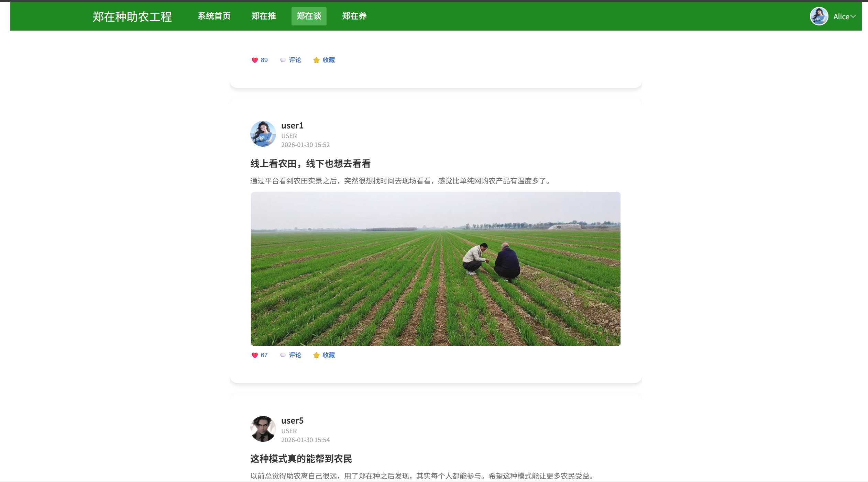Open post title 线上看农田，线下也想去看看
Screen dimensions: 868x482
point(310,164)
